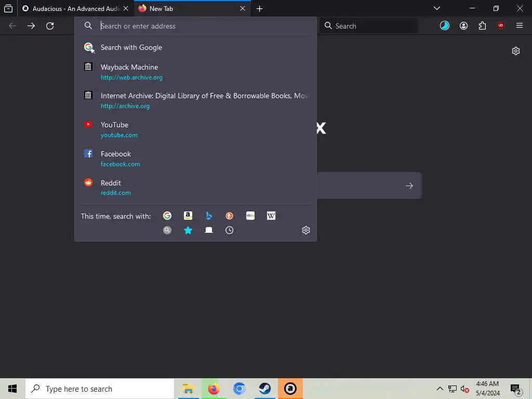The width and height of the screenshot is (532, 399).
Task: Reload the current page
Action: tap(50, 26)
